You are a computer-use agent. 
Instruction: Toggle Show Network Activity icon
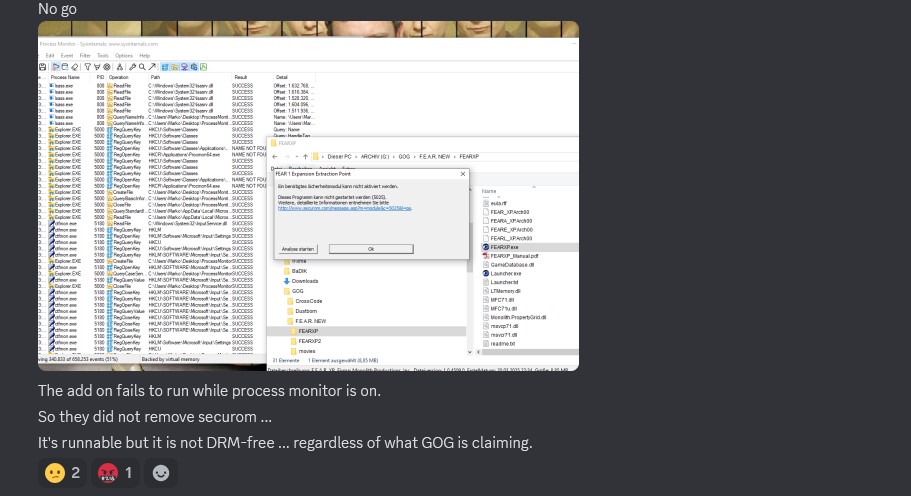click(x=184, y=67)
